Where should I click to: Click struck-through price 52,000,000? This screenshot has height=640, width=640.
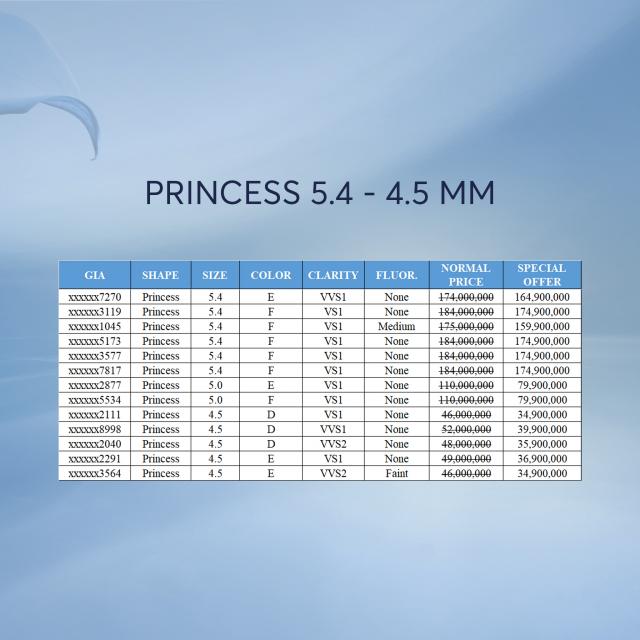pyautogui.click(x=466, y=429)
